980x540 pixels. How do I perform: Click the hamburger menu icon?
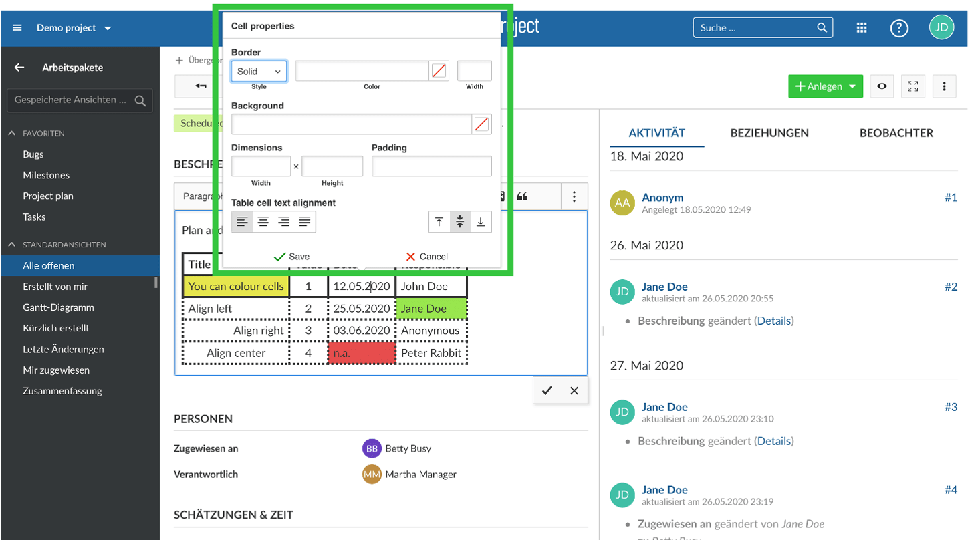17,28
